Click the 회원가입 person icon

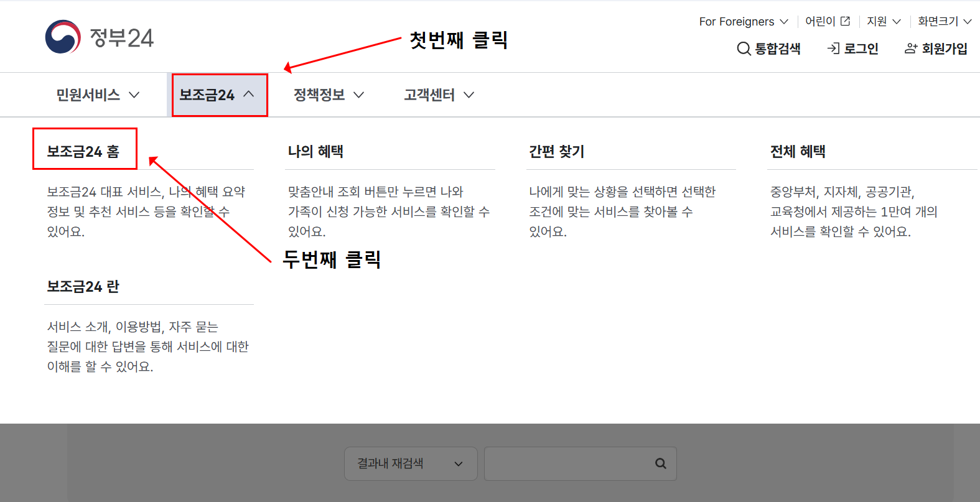point(911,49)
